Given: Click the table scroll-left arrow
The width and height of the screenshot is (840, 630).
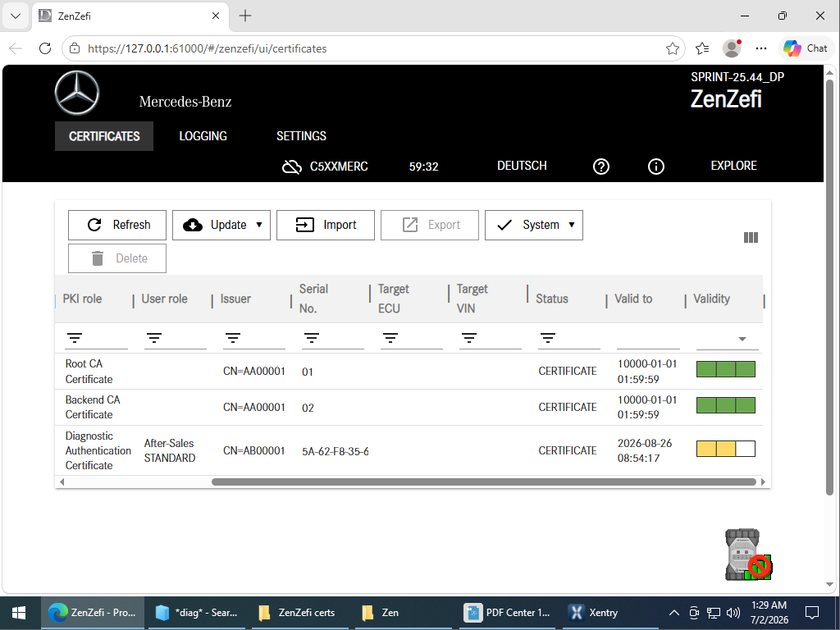Looking at the screenshot, I should click(62, 482).
